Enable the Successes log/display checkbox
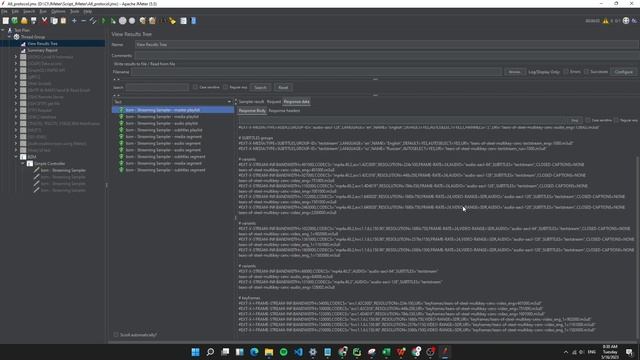 [587, 72]
